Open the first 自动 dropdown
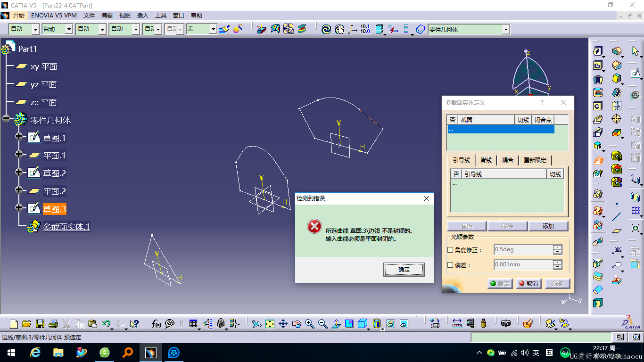 pyautogui.click(x=35, y=29)
